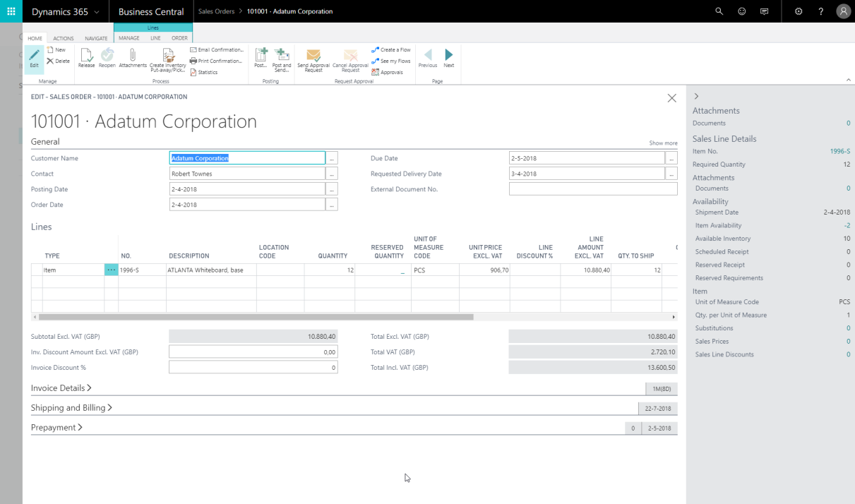The height and width of the screenshot is (504, 855).
Task: Click the scrollbar right arrow in Lines
Action: tap(674, 317)
